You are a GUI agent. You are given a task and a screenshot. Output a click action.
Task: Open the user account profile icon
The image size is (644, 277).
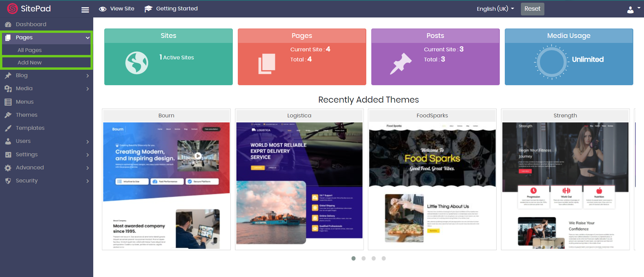630,10
